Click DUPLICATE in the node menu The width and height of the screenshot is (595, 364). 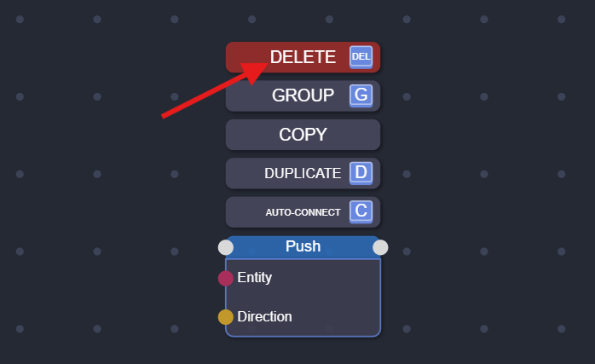303,173
